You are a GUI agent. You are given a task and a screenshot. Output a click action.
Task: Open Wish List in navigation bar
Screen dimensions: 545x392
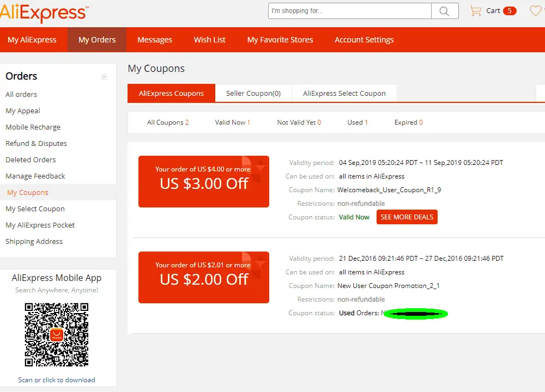point(210,40)
